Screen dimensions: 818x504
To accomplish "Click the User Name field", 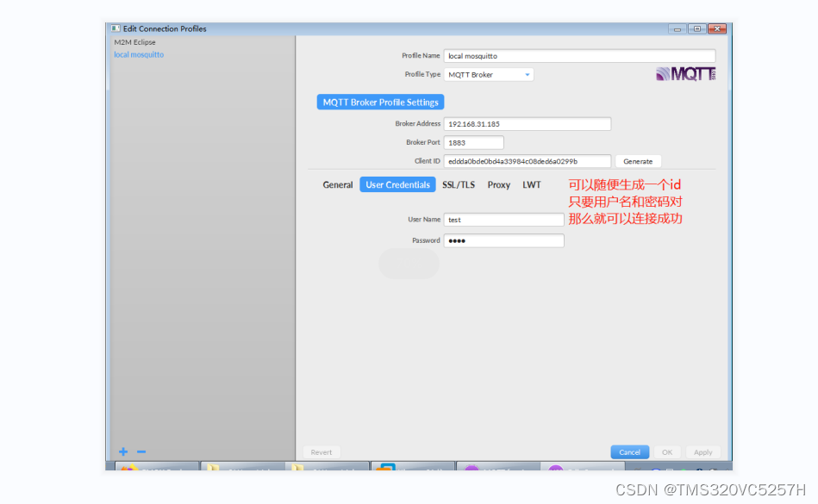I will (x=503, y=220).
